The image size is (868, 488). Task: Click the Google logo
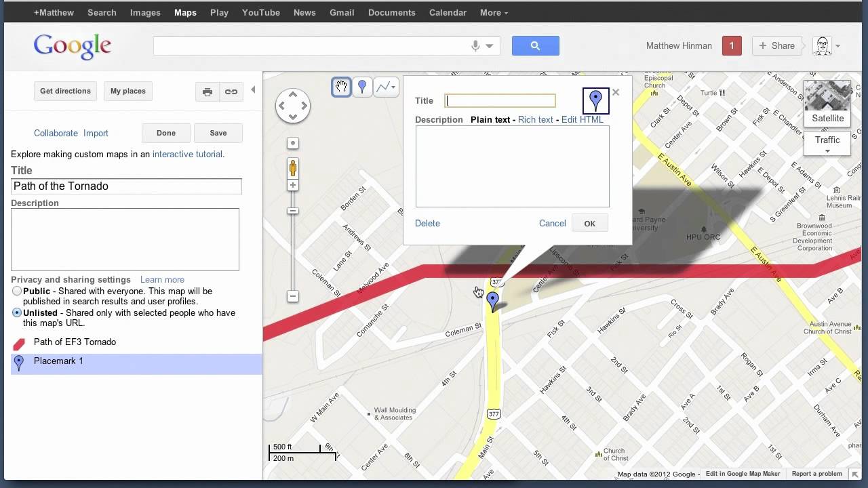[72, 46]
